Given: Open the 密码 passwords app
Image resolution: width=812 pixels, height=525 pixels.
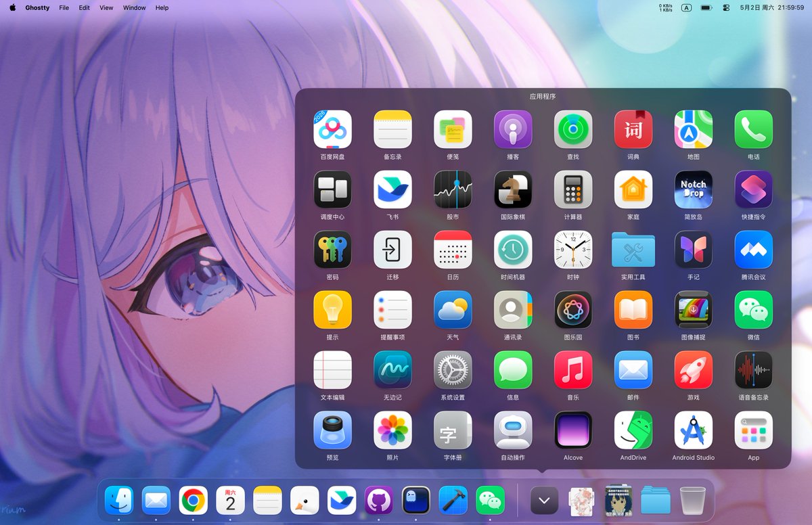Looking at the screenshot, I should tap(332, 250).
